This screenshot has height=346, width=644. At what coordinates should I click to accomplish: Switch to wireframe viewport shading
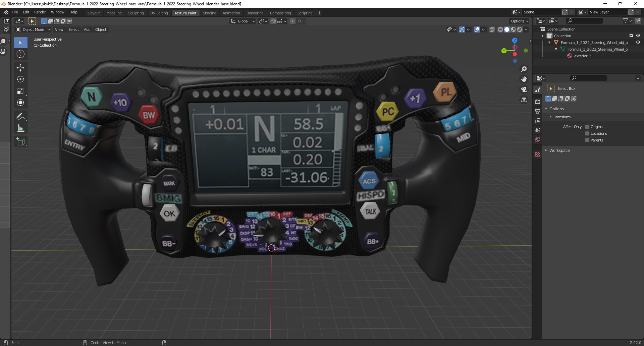coord(500,30)
